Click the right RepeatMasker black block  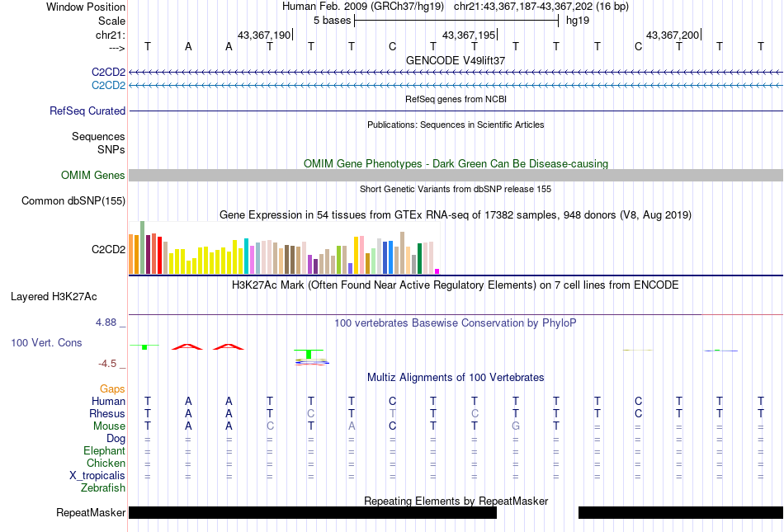pos(681,512)
